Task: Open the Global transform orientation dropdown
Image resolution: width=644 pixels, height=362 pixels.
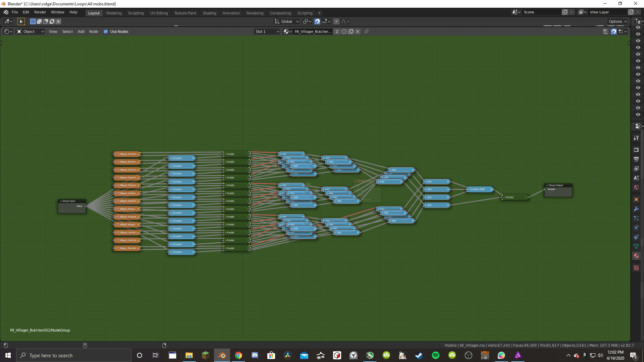Action: 287,21
